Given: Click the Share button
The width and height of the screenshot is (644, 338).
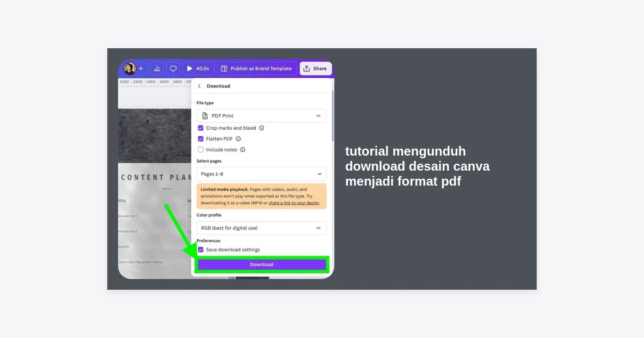Looking at the screenshot, I should click(x=315, y=69).
